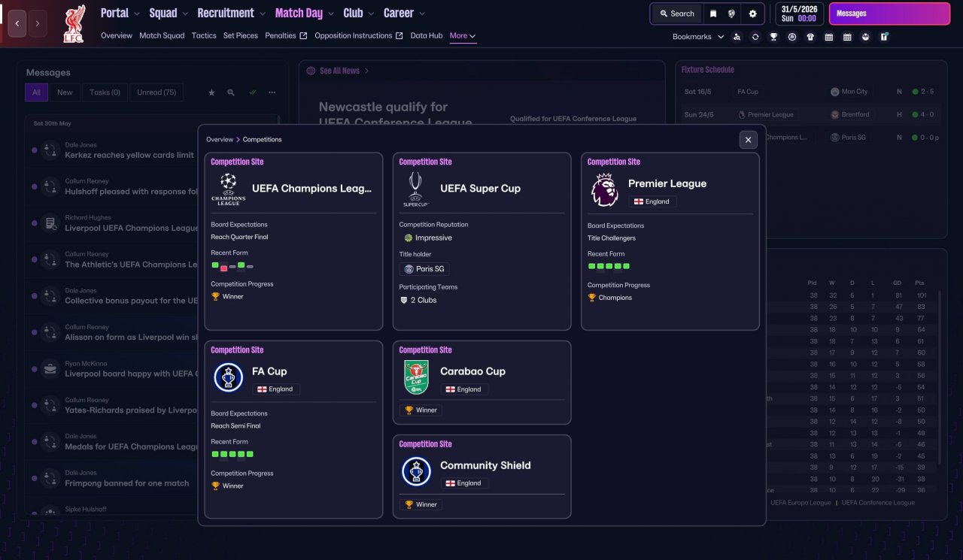Open the settings gear icon
This screenshot has width=963, height=560.
coord(753,14)
